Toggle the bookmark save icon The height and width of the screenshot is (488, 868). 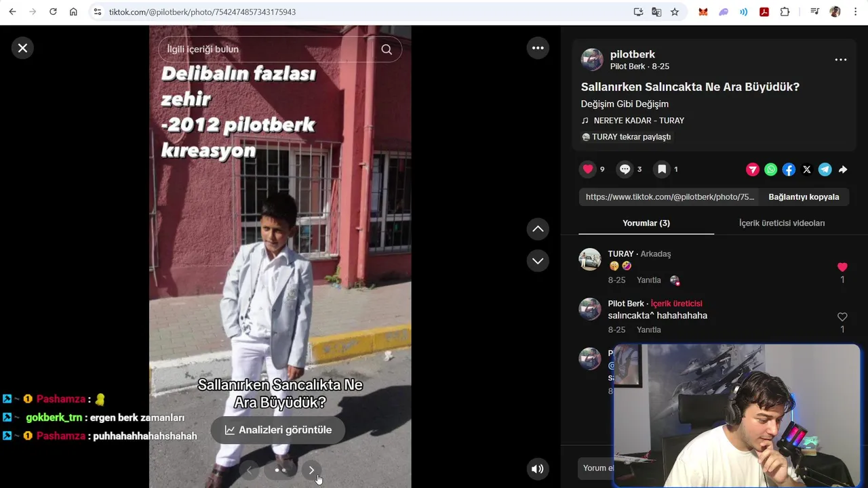point(662,169)
